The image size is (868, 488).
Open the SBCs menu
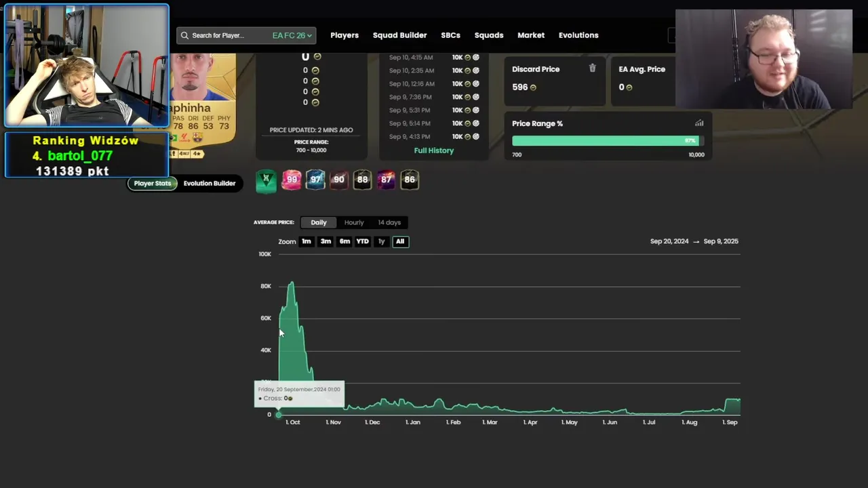[450, 35]
